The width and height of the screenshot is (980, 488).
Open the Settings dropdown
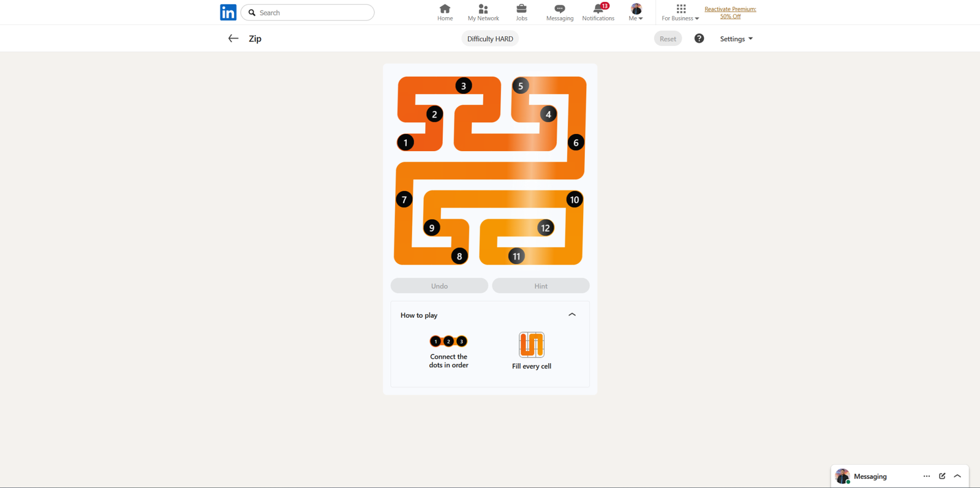tap(736, 39)
